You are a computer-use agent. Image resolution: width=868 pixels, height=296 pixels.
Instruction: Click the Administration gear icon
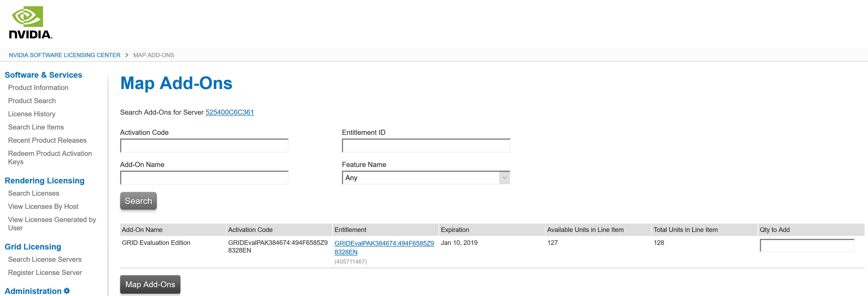(67, 291)
